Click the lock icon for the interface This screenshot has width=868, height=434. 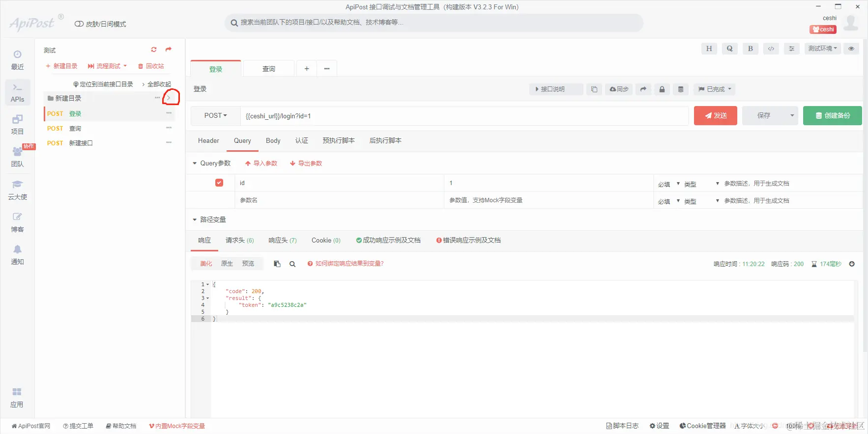[x=662, y=89]
